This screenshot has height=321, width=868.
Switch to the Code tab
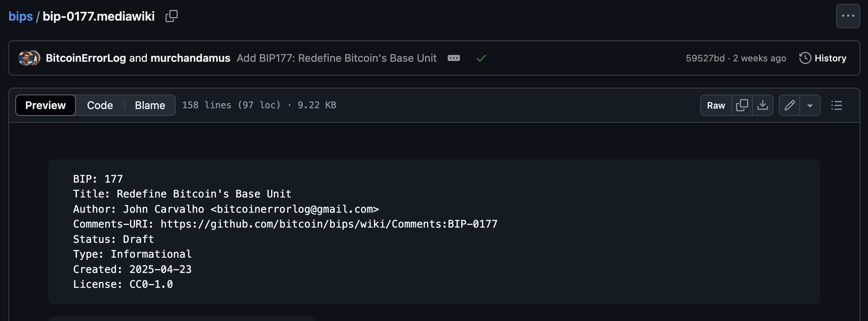[x=100, y=105]
